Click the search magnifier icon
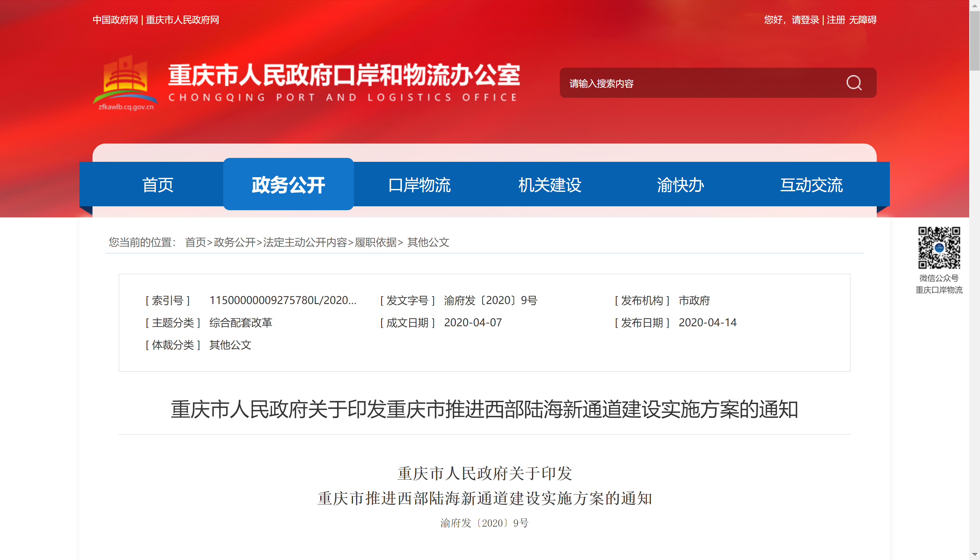The height and width of the screenshot is (560, 980). click(x=854, y=83)
